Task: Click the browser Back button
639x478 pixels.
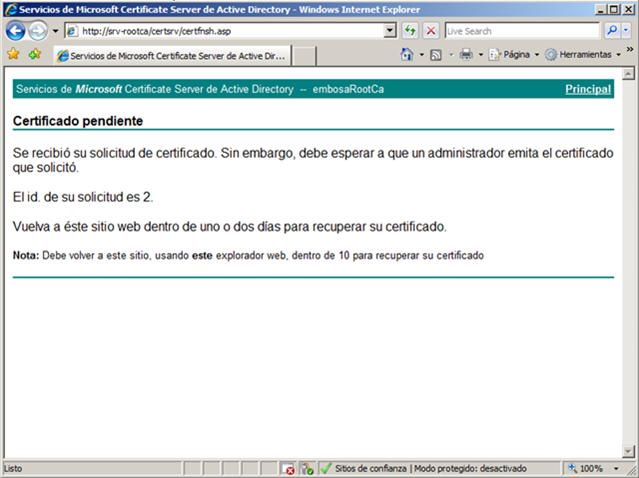Action: click(x=15, y=31)
